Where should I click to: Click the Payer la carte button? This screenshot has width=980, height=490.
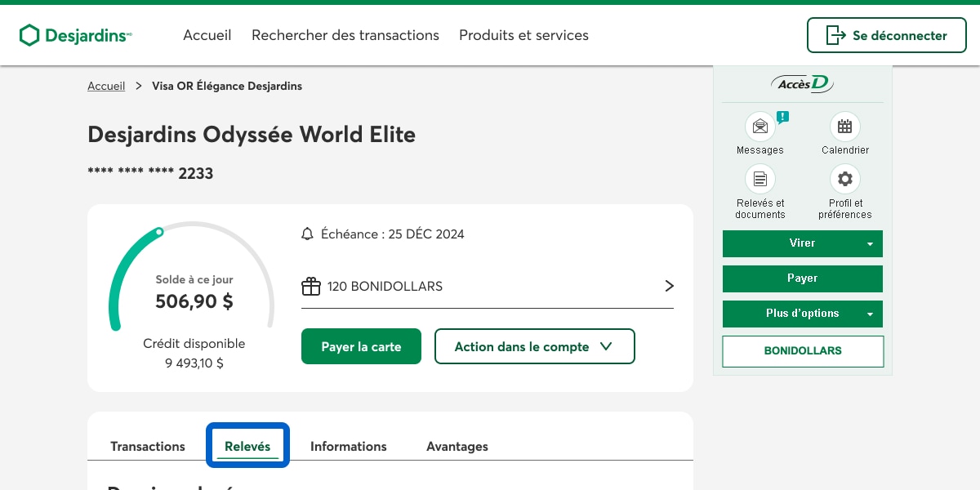tap(361, 346)
